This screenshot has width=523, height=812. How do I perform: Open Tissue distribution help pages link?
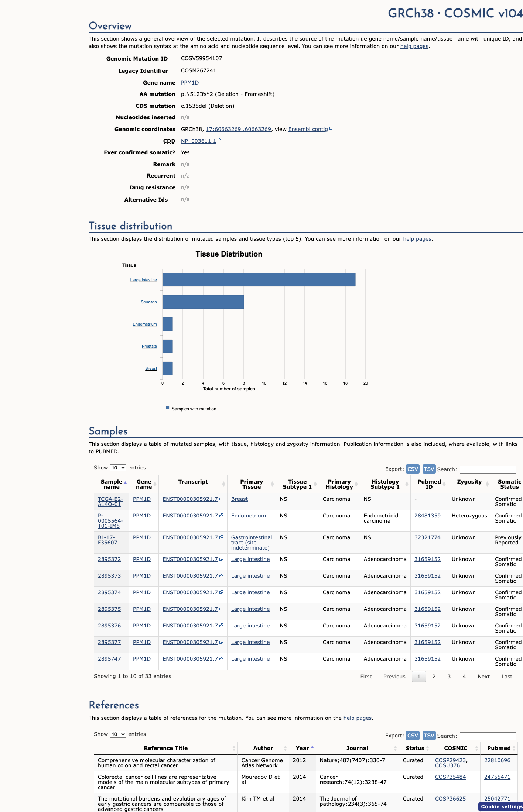tap(417, 239)
